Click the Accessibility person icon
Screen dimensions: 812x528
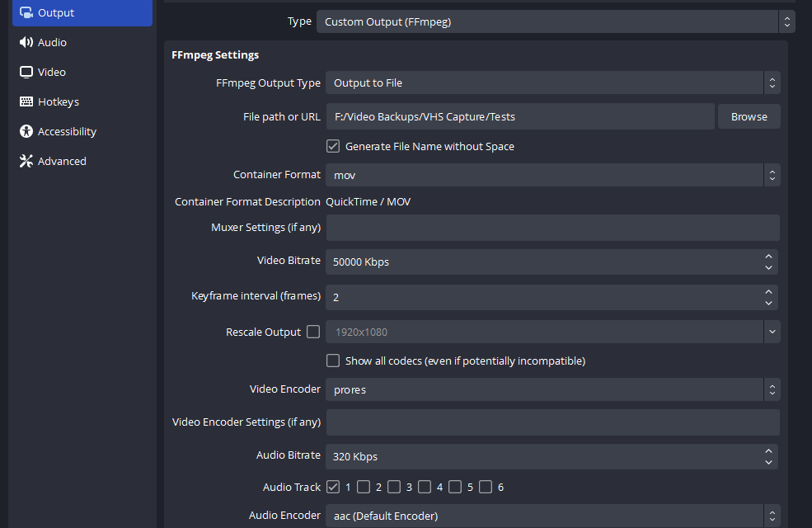pos(26,132)
